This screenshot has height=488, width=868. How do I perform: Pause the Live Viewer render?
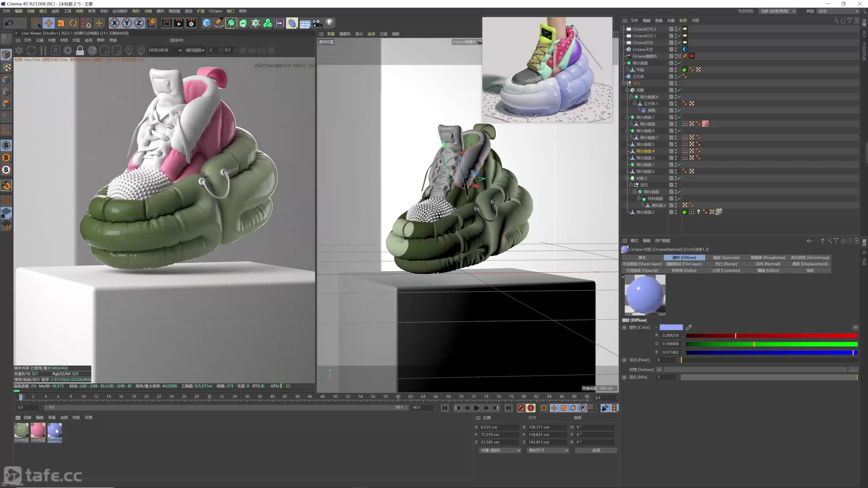coord(43,50)
